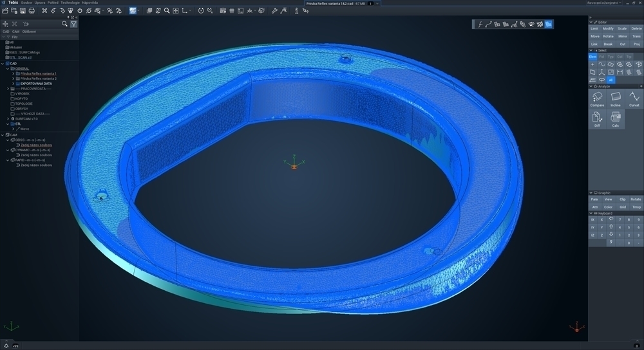Open the Curvat analysis tool

[x=634, y=99]
